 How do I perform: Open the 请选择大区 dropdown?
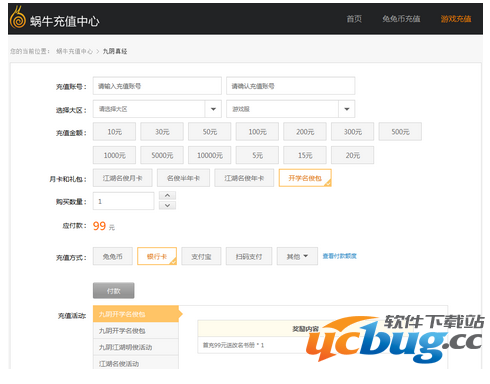coord(157,109)
